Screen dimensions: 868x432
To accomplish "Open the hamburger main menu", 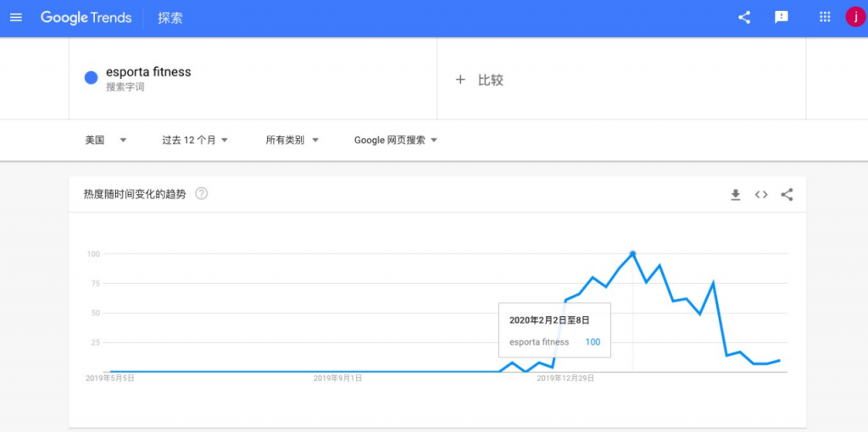I will (16, 18).
